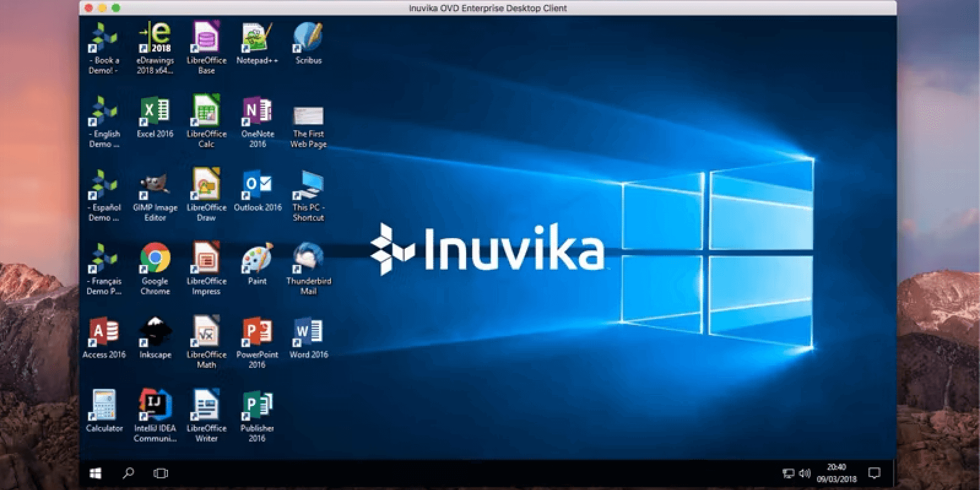Image resolution: width=980 pixels, height=490 pixels.
Task: Select the Français Demo shortcut
Action: [x=104, y=269]
